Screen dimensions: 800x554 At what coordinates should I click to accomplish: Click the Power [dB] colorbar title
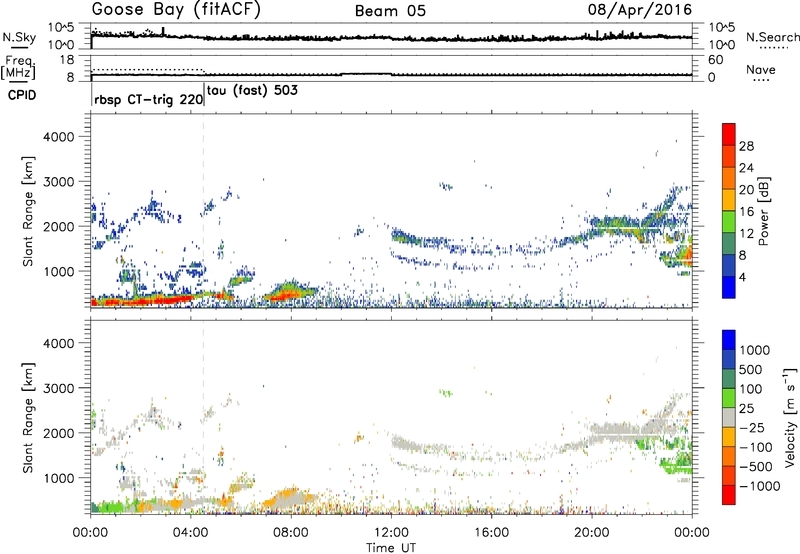tap(764, 211)
